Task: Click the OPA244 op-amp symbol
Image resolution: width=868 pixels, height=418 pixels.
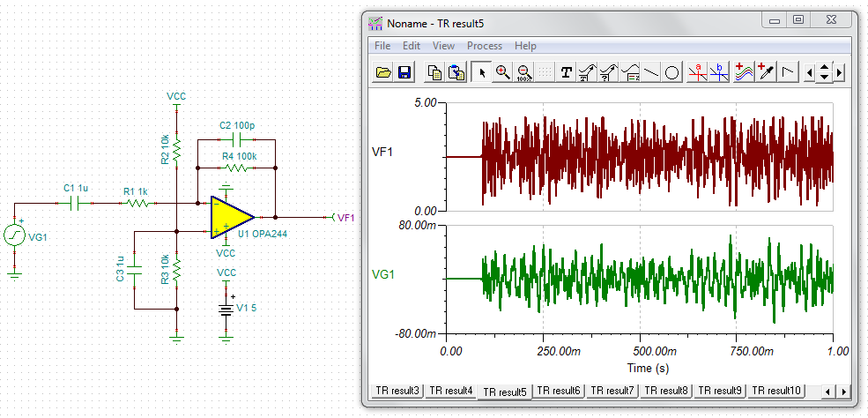Action: tap(232, 216)
